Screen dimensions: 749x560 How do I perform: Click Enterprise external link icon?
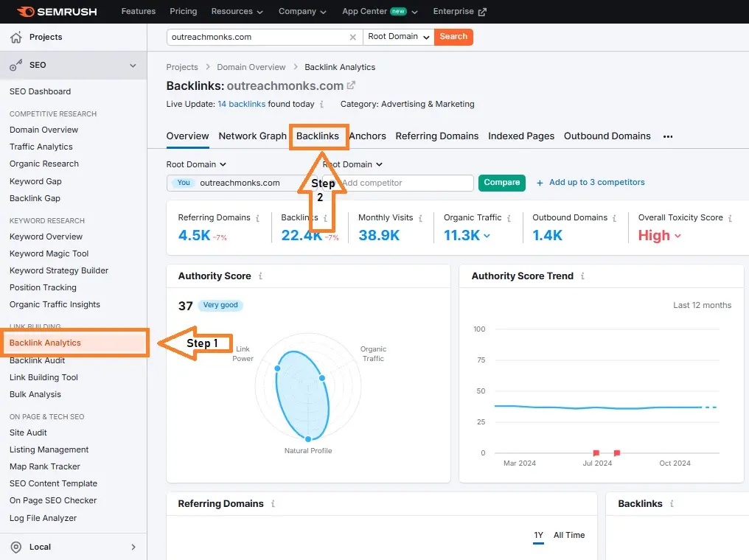point(482,12)
